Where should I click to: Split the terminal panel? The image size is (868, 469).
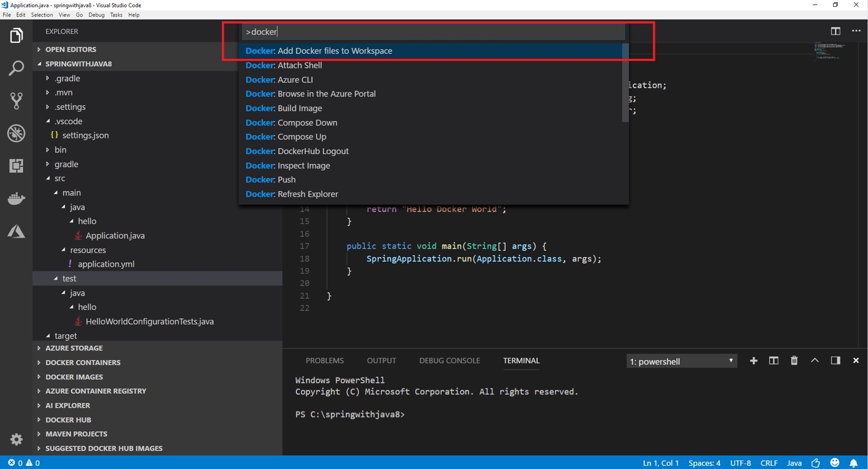coord(773,361)
